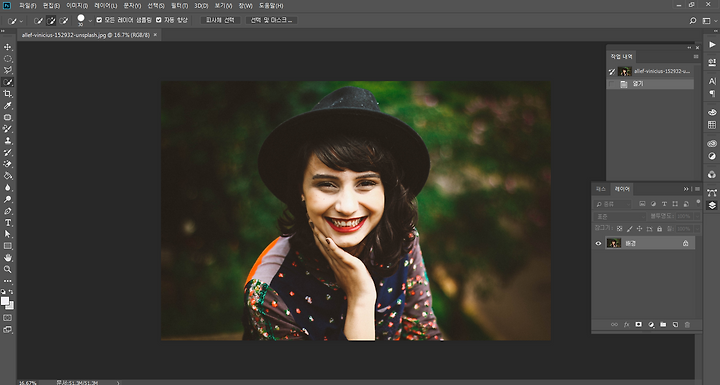The width and height of the screenshot is (720, 385).
Task: Select the Hand tool
Action: point(8,258)
